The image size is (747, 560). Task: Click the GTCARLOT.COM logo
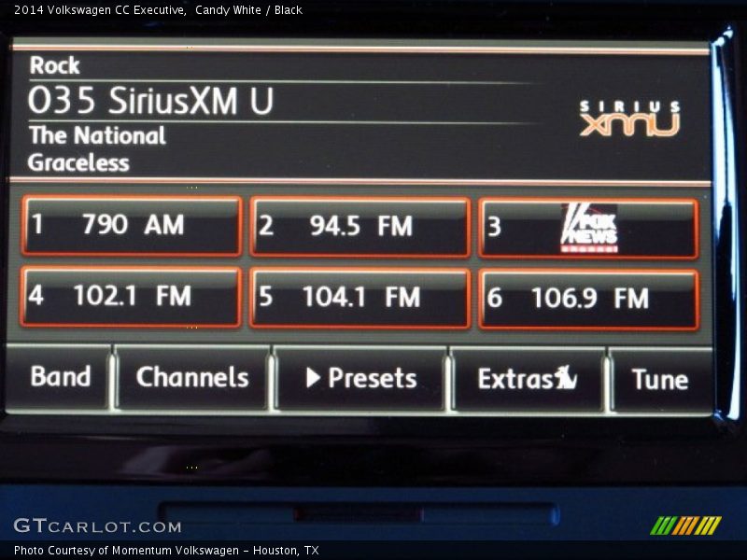(98, 526)
